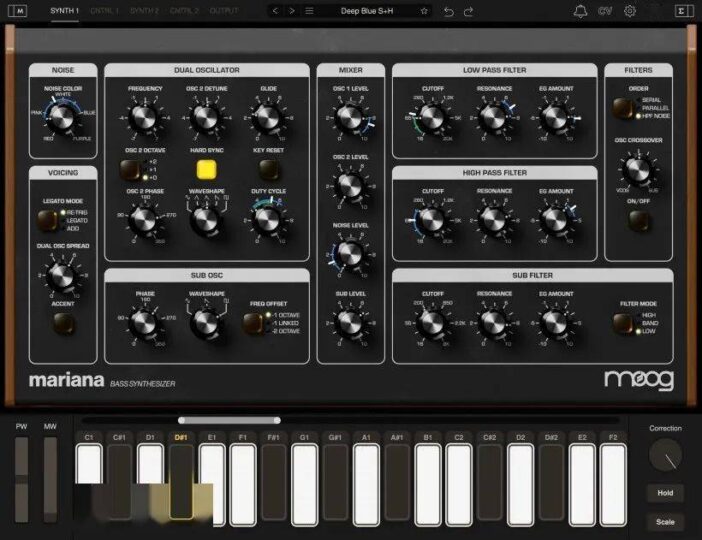Screen dimensions: 702x540
Task: Favorite the preset with the star icon
Action: [x=424, y=11]
